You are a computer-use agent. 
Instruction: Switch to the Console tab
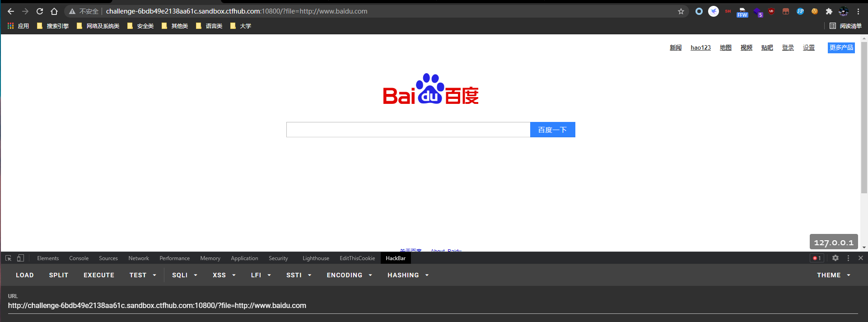(x=79, y=258)
